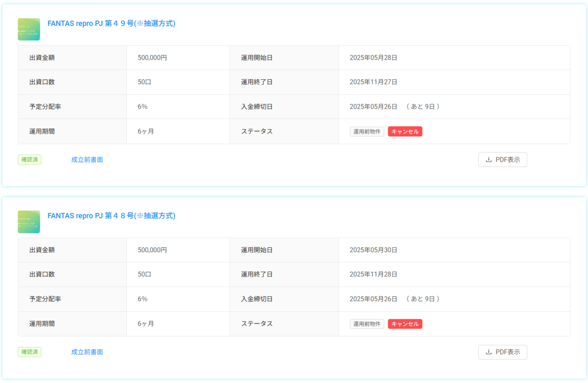Open 成立前書面 link for 第４９号
This screenshot has width=588, height=383.
(x=87, y=160)
